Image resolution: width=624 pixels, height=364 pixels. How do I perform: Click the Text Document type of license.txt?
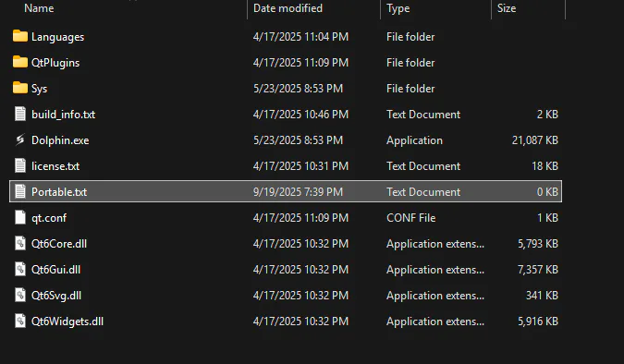[x=423, y=166]
